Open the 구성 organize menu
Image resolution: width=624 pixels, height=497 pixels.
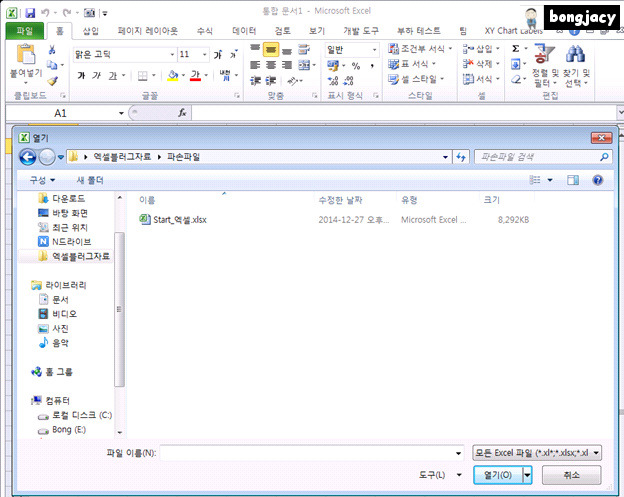pos(42,180)
